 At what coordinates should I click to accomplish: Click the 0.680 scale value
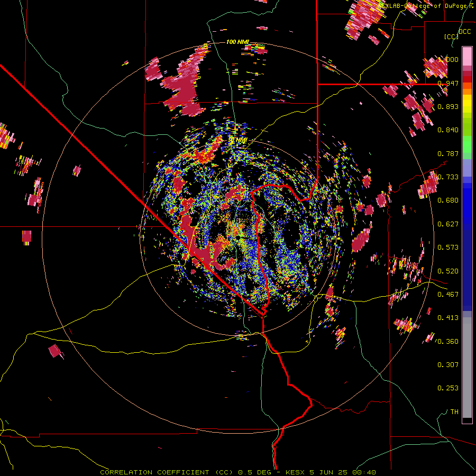tap(448, 200)
